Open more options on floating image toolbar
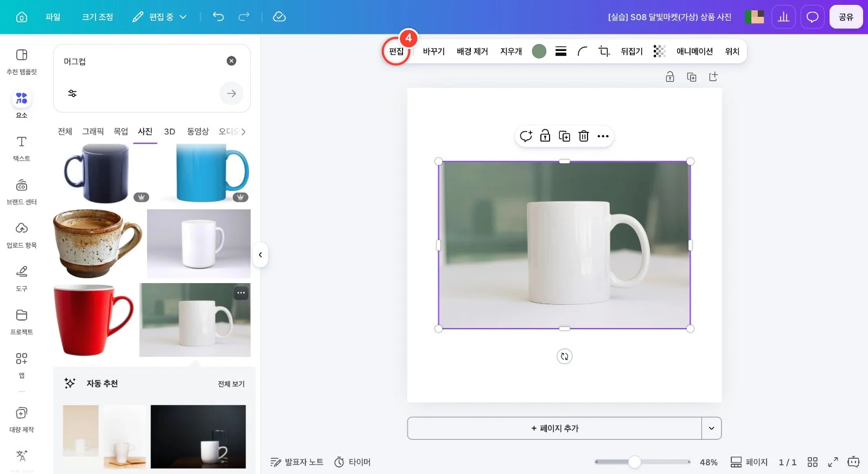This screenshot has width=868, height=474. point(603,136)
